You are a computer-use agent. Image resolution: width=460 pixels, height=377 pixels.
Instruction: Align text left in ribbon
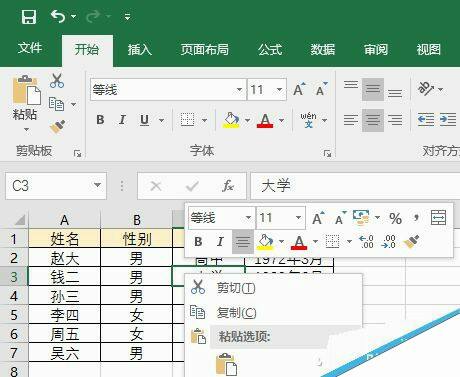tap(351, 120)
